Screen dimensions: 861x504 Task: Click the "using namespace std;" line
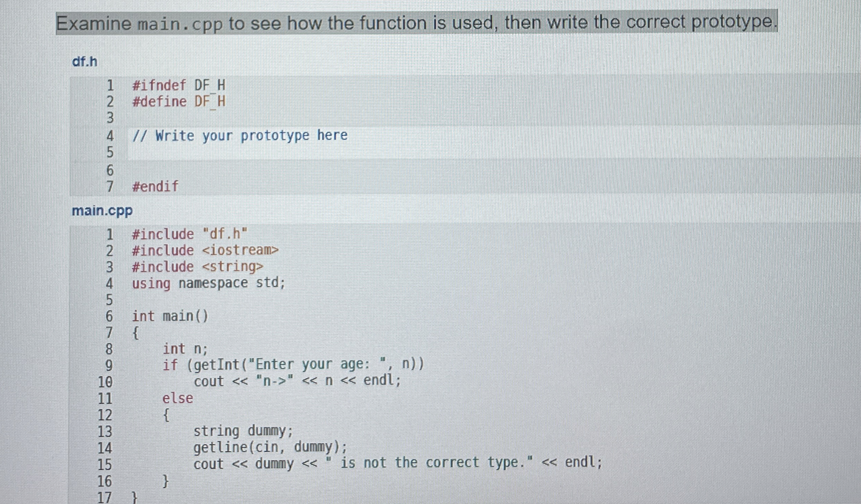[208, 283]
